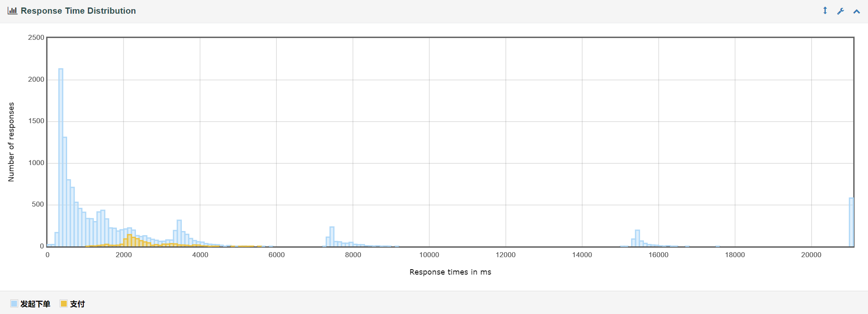Click the last blue bar past 20000 ms
The height and width of the screenshot is (314, 868).
851,222
